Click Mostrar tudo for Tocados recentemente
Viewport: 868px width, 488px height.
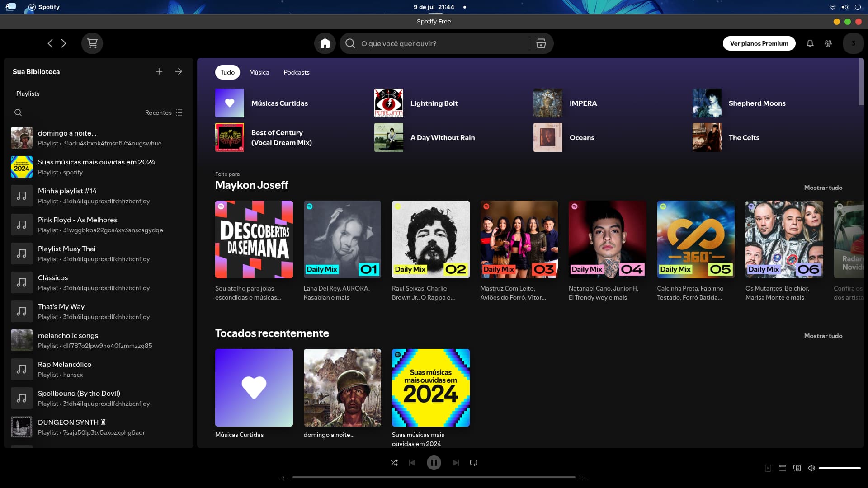point(823,336)
